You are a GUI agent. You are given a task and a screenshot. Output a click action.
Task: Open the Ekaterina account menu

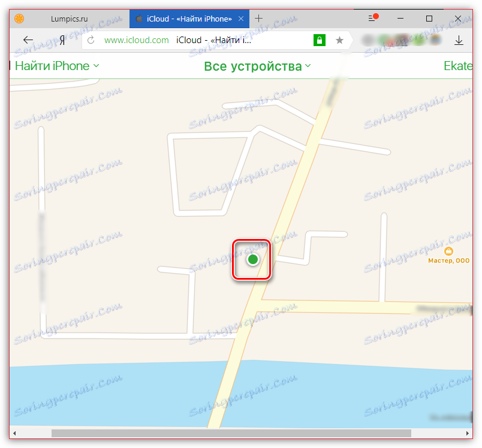458,66
